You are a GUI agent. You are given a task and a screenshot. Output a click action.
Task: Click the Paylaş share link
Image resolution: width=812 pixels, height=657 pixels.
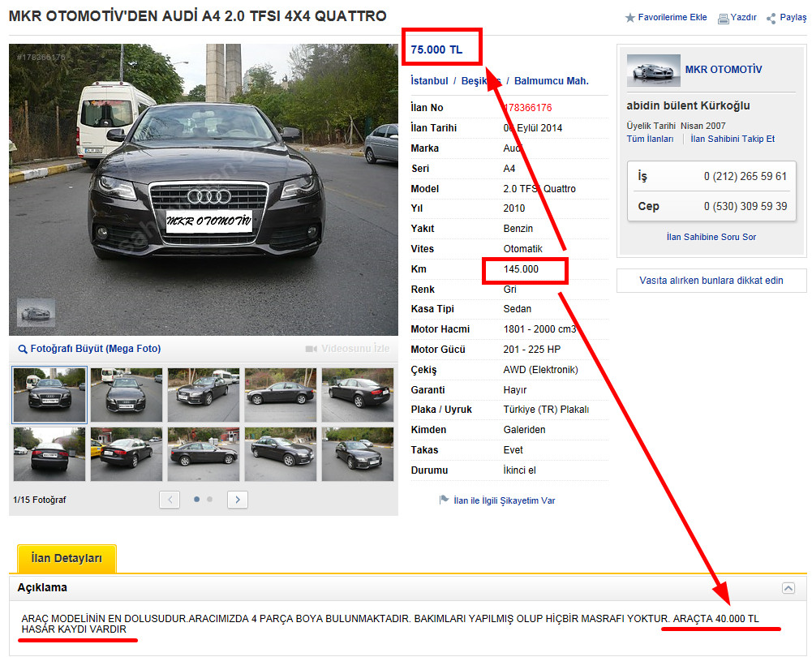pos(793,17)
